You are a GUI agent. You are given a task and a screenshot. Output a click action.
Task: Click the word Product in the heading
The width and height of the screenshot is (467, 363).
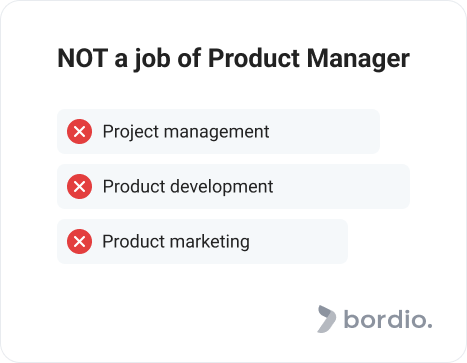254,58
